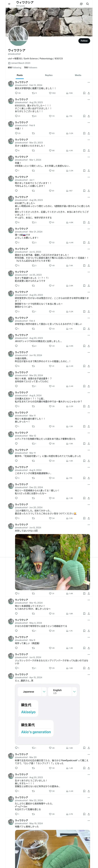
Task: Click the search magnifier icon in header
Action: [x=88, y=4]
